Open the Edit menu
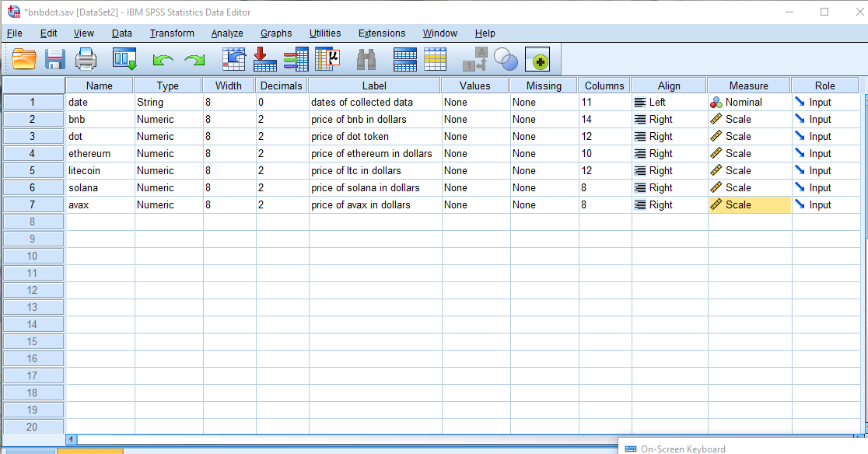868x454 pixels. [49, 33]
